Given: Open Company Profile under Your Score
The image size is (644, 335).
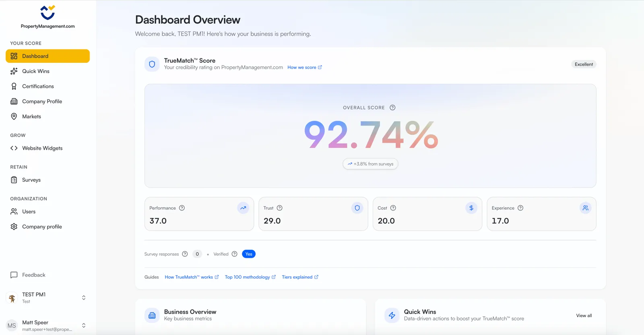Looking at the screenshot, I should (x=47, y=101).
